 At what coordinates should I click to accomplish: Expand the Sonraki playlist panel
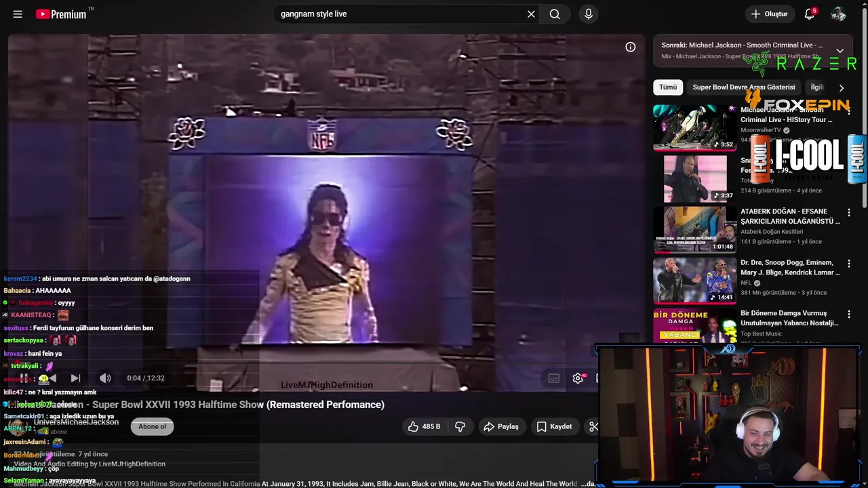click(840, 51)
